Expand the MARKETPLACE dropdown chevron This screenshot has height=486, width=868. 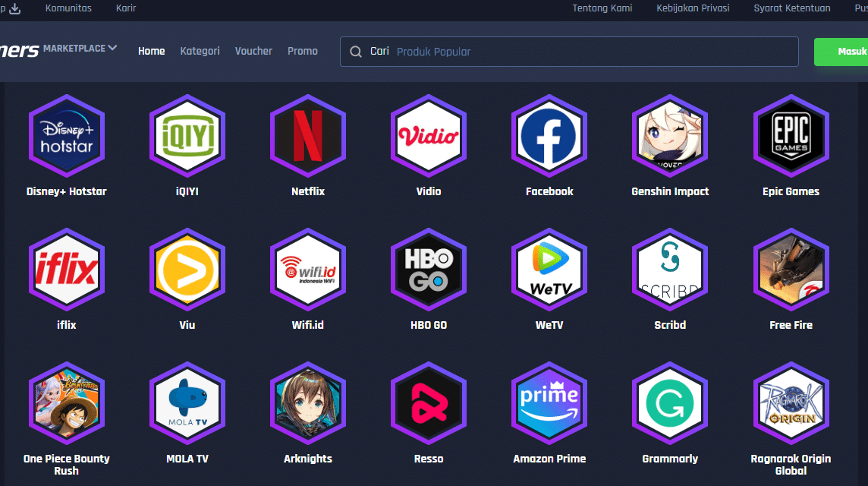coord(112,48)
